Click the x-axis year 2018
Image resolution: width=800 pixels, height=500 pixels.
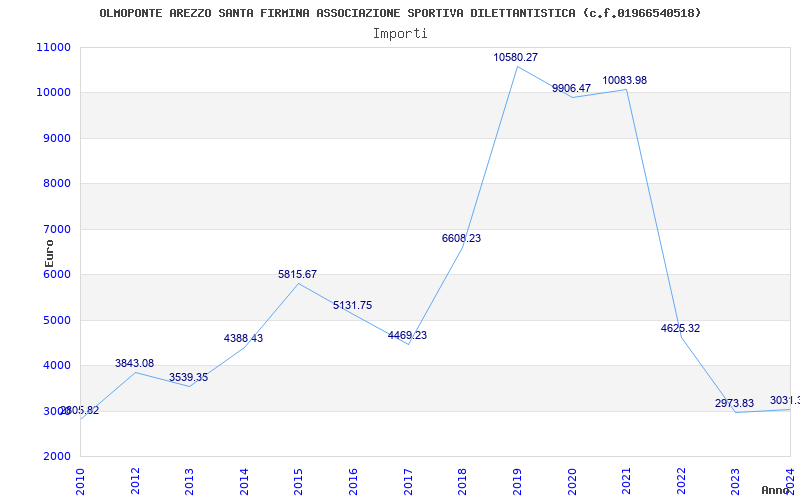tap(462, 482)
